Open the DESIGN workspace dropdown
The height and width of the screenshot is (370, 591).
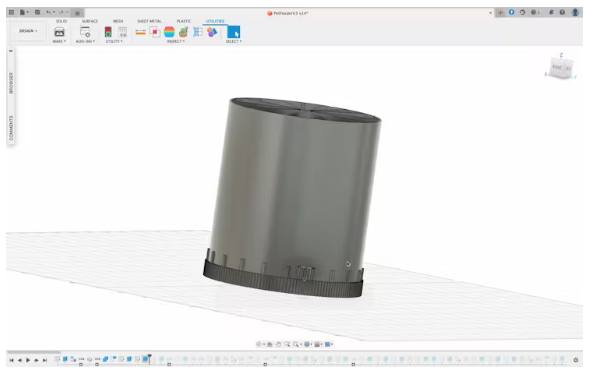click(x=28, y=31)
